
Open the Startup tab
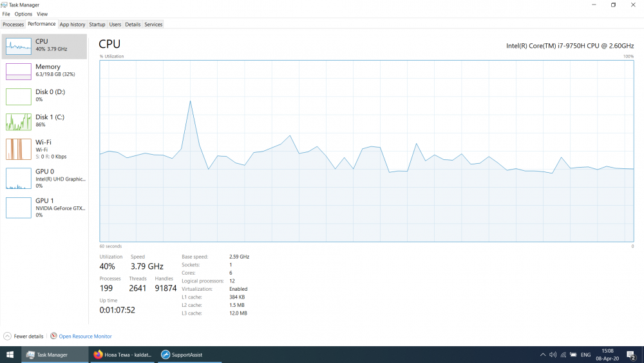pos(97,25)
